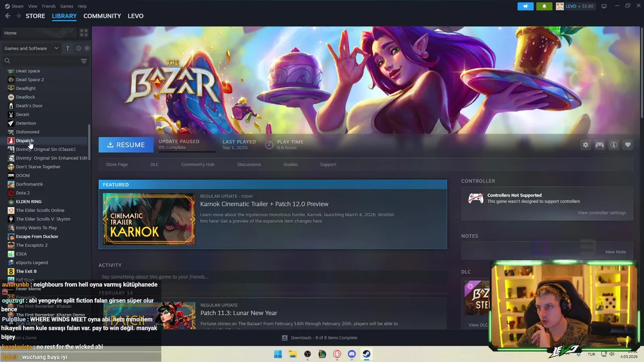Open the Friends menu
Viewport: 644px width, 362px height.
pyautogui.click(x=49, y=6)
